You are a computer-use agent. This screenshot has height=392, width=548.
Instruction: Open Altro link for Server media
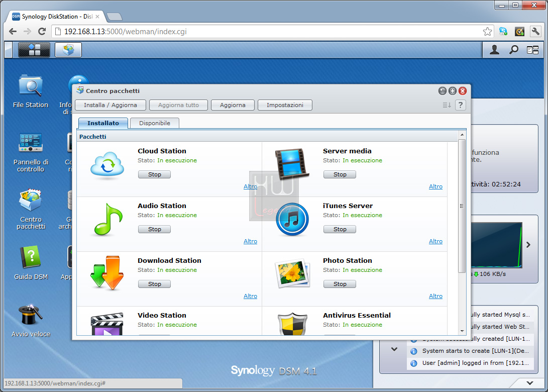pyautogui.click(x=435, y=186)
